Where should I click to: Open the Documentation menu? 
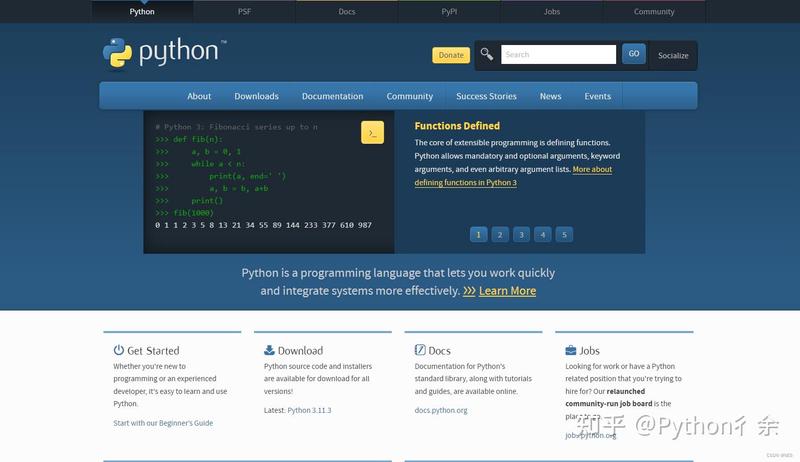(333, 96)
